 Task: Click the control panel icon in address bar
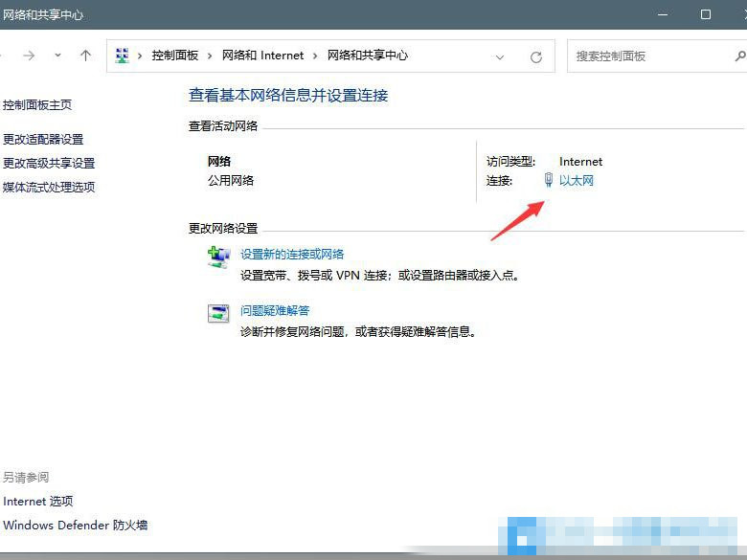123,56
